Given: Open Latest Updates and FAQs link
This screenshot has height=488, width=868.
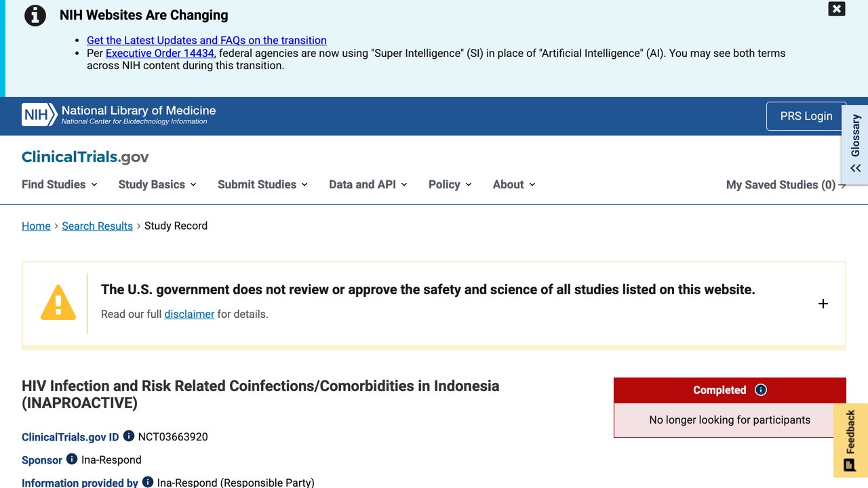Looking at the screenshot, I should [207, 40].
